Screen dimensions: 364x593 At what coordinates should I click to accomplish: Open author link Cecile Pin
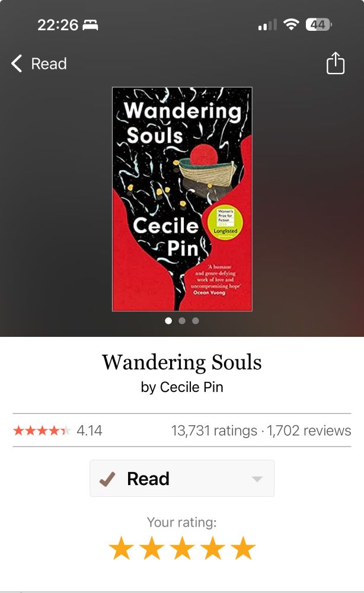coord(191,387)
